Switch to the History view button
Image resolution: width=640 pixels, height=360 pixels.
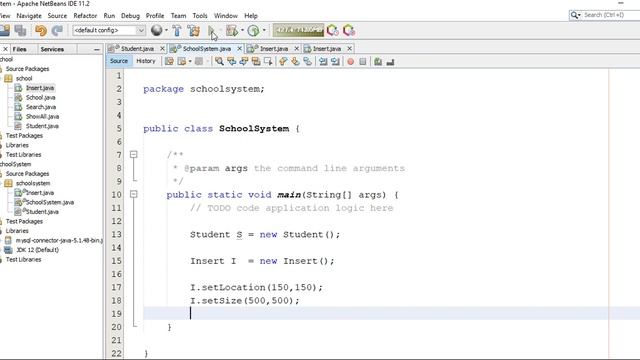coord(146,61)
